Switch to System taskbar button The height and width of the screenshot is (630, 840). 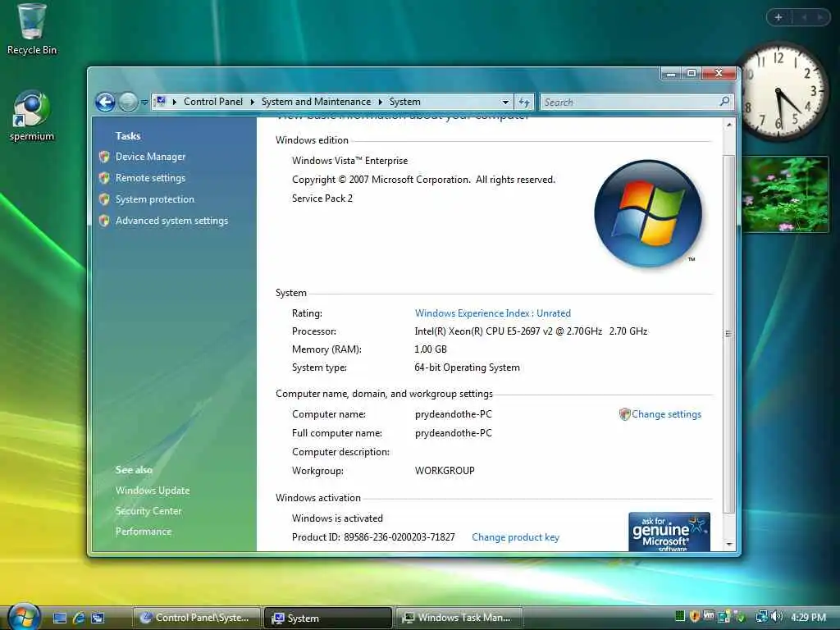click(x=327, y=618)
